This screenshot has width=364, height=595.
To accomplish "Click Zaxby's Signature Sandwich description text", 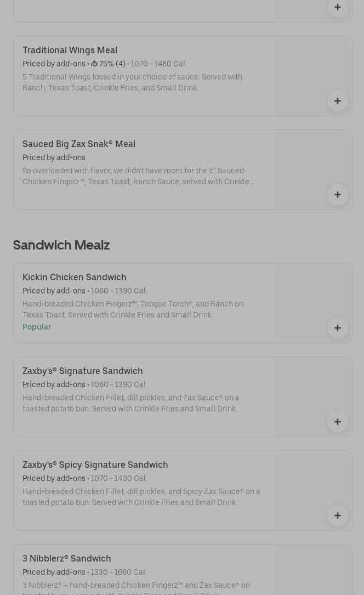I will 130,403.
